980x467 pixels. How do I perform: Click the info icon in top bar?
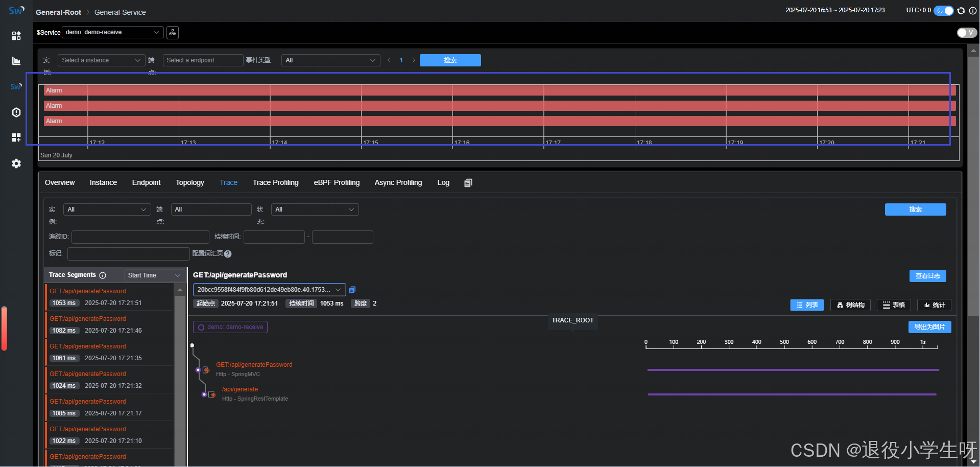(973, 11)
